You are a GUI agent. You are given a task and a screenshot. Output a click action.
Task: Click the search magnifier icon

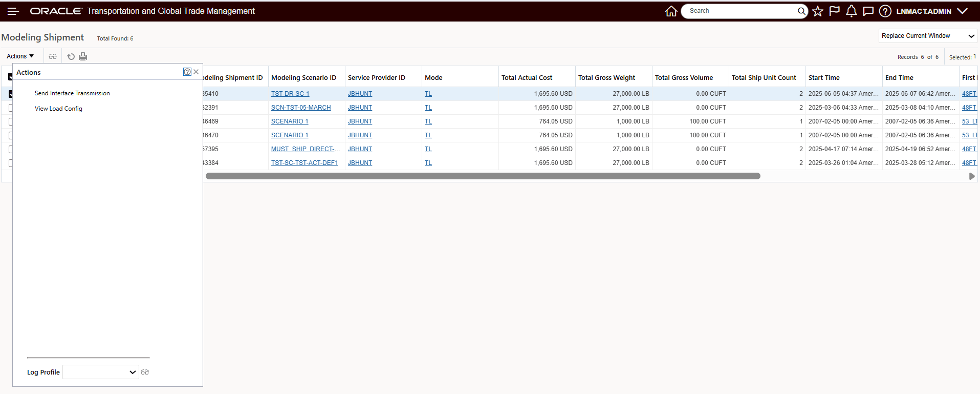[x=801, y=11]
